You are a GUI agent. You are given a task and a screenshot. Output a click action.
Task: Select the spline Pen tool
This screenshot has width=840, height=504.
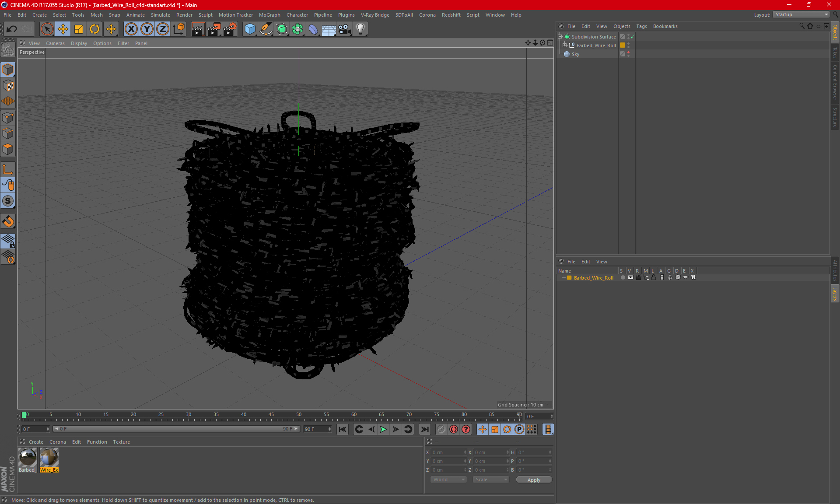(266, 29)
